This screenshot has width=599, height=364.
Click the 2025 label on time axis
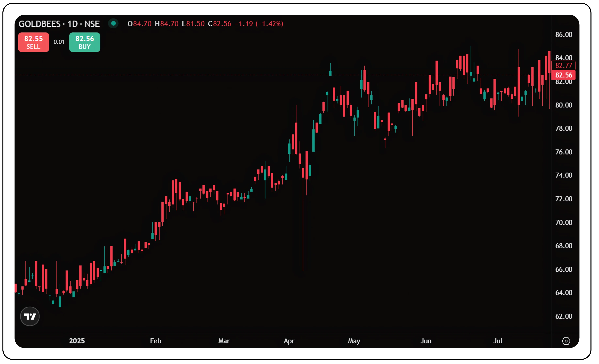coord(77,341)
